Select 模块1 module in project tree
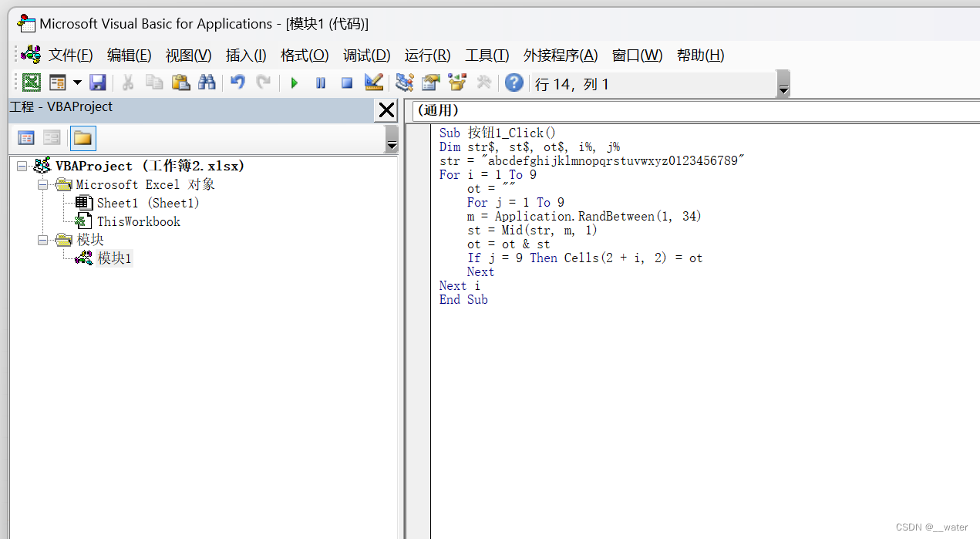 click(114, 258)
